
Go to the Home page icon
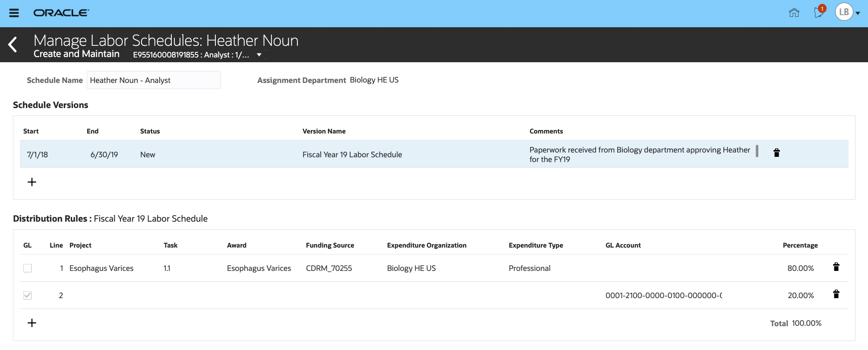[x=794, y=13]
